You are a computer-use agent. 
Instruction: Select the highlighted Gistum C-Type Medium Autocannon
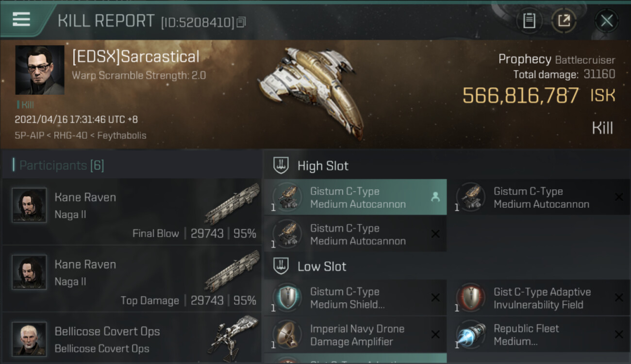(355, 197)
